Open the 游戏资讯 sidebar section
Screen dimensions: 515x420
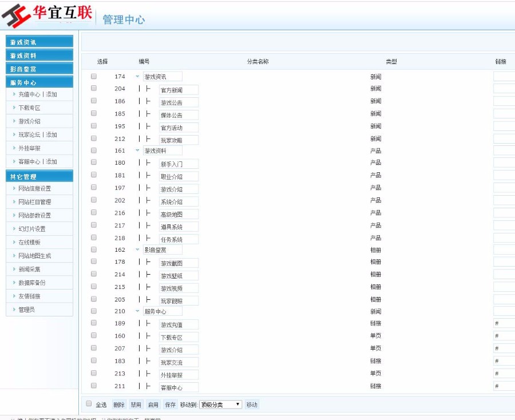coord(39,42)
